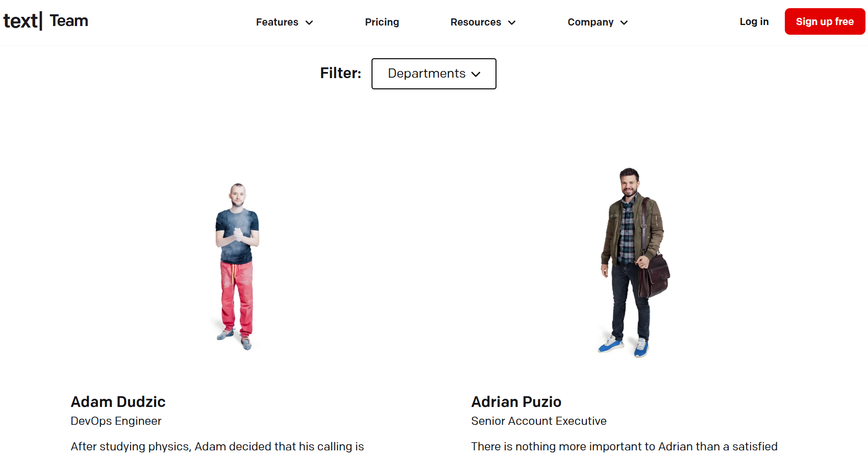Image resolution: width=868 pixels, height=457 pixels.
Task: Click Adam Dudzic's photo
Action: pyautogui.click(x=237, y=260)
